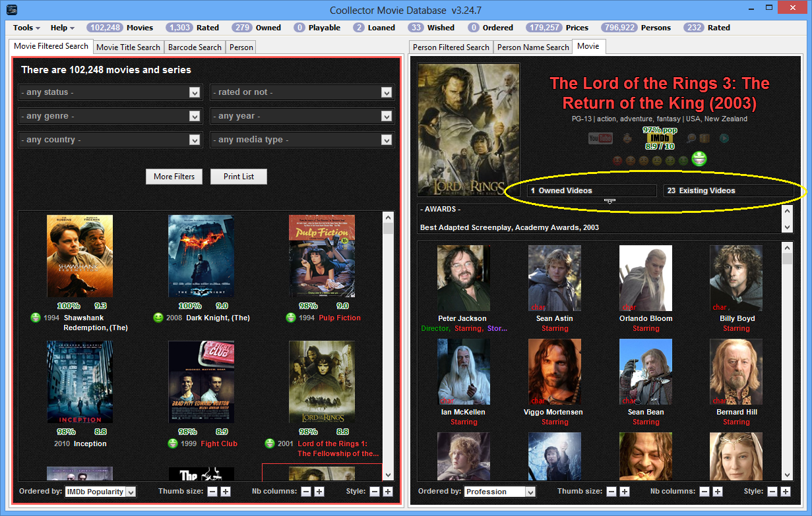Switch to Person Filtered Search tab

coord(451,47)
